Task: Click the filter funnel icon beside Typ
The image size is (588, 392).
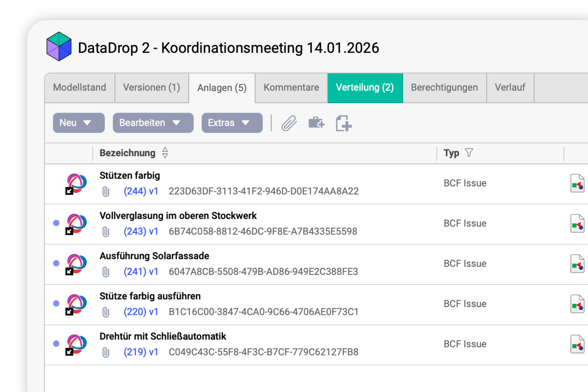Action: (x=469, y=152)
